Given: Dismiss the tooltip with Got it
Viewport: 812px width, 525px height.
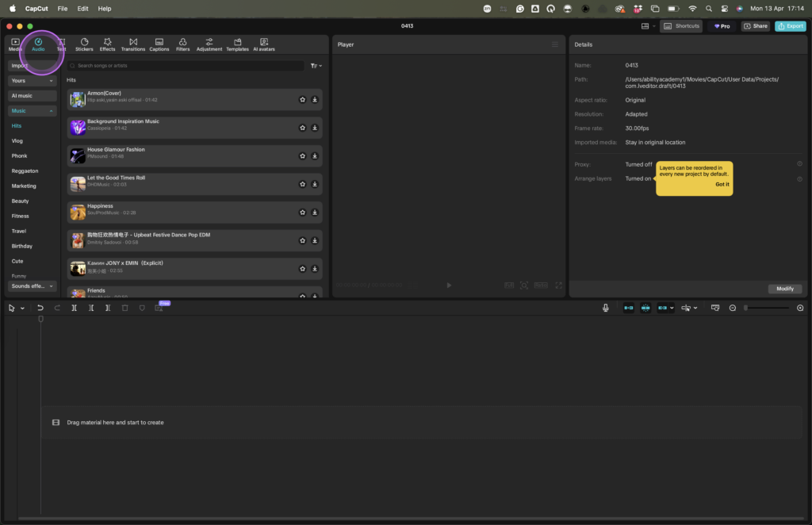Looking at the screenshot, I should click(722, 184).
